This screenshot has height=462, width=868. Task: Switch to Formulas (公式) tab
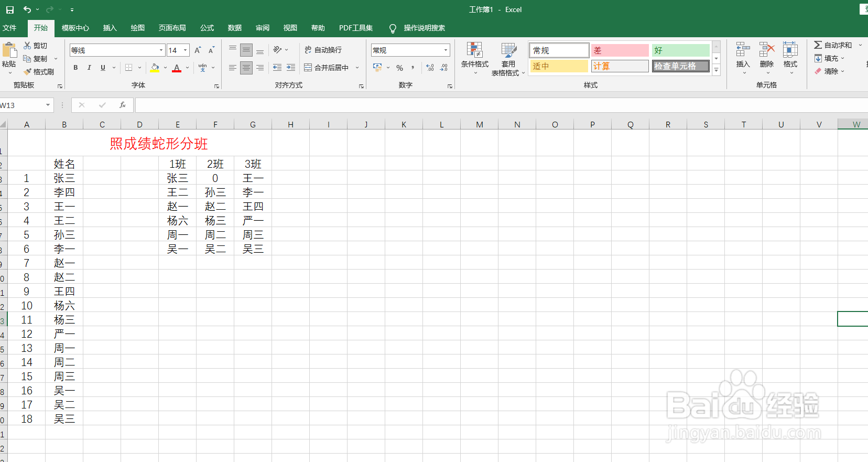click(207, 28)
